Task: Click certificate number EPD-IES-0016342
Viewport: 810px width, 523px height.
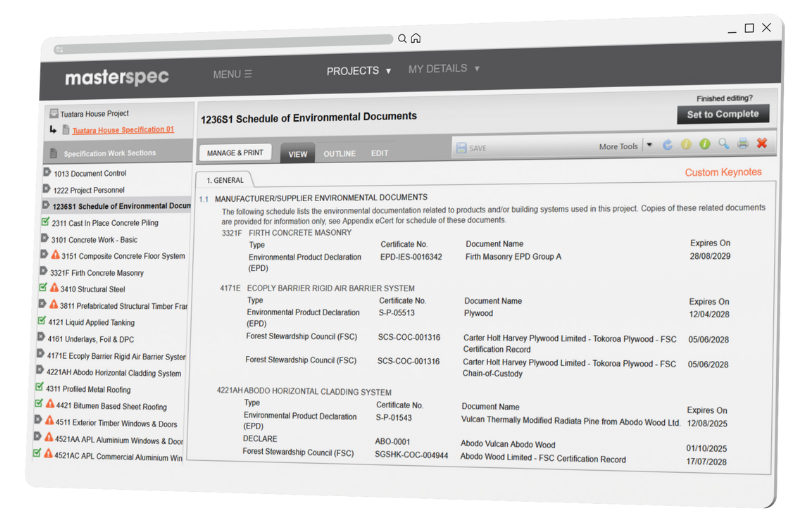Action: point(411,257)
